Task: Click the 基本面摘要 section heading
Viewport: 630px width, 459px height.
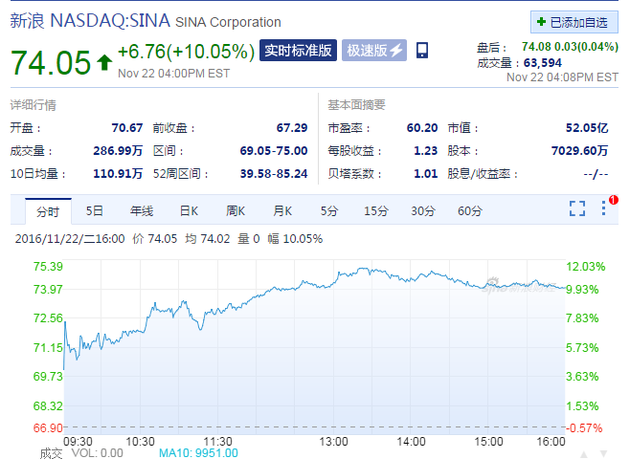Action: 357,105
